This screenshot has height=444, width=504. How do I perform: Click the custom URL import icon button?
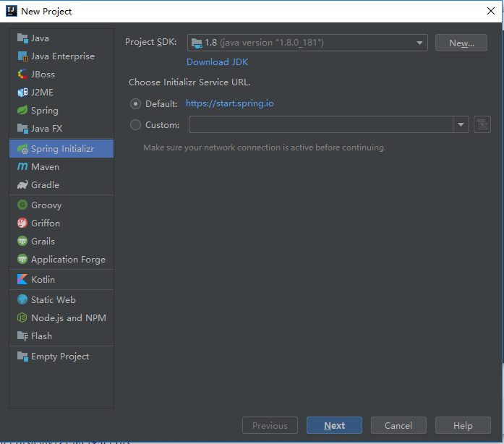[482, 124]
